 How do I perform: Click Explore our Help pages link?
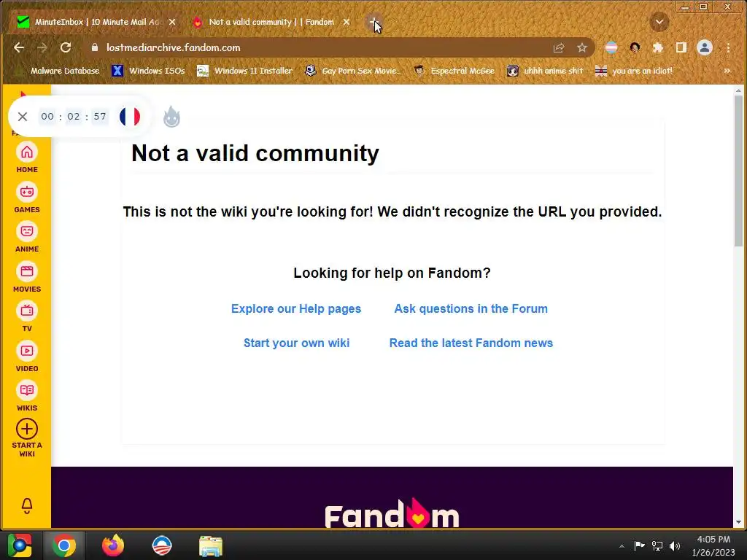(296, 308)
